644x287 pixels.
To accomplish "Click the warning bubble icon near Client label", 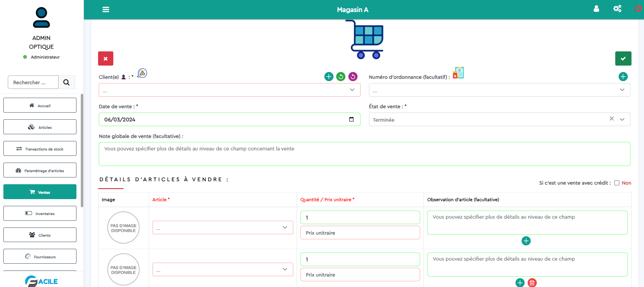I will click(x=142, y=73).
